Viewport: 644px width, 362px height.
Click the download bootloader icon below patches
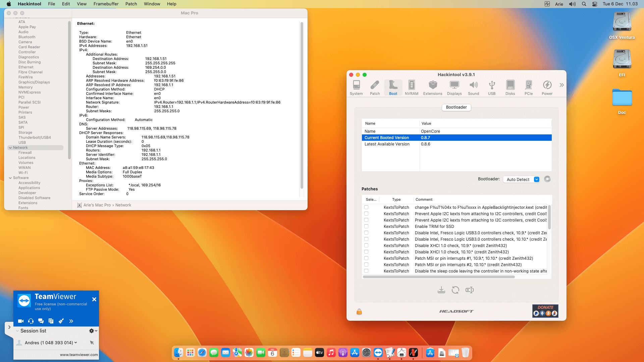(x=441, y=290)
